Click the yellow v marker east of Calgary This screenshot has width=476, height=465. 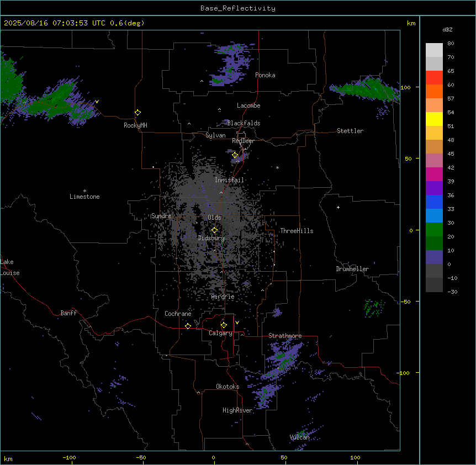click(237, 323)
